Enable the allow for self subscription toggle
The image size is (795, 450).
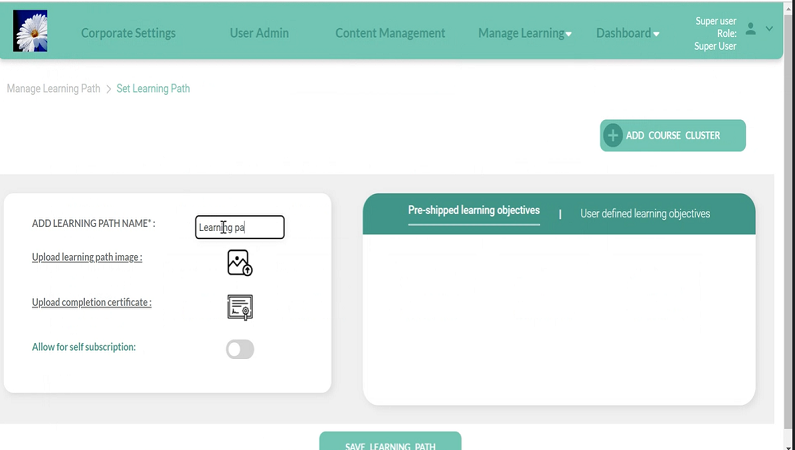[240, 349]
